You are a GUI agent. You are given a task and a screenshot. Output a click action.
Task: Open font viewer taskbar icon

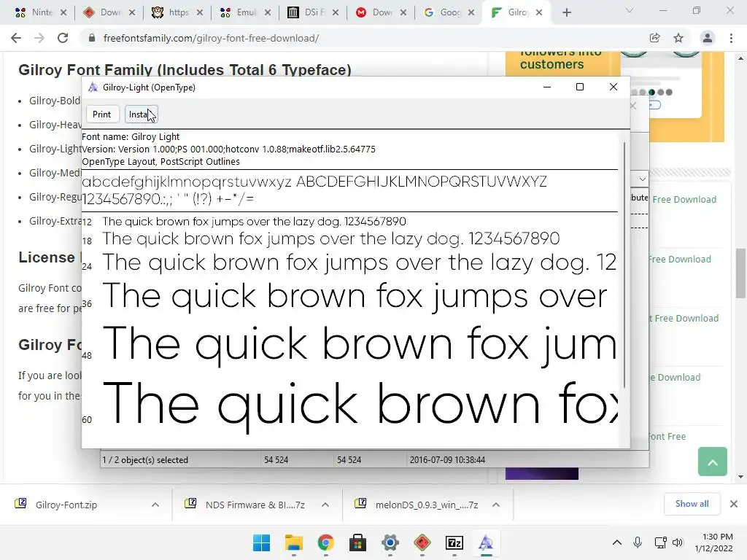pos(486,542)
